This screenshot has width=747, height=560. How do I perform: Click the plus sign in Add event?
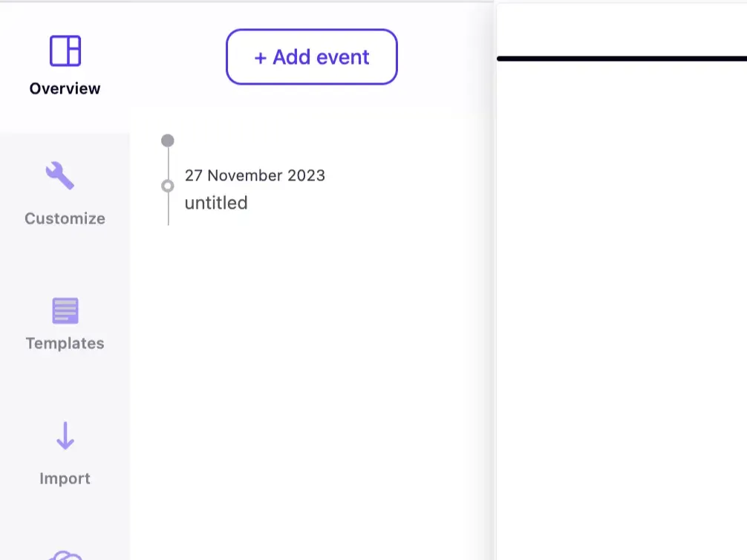pos(261,57)
